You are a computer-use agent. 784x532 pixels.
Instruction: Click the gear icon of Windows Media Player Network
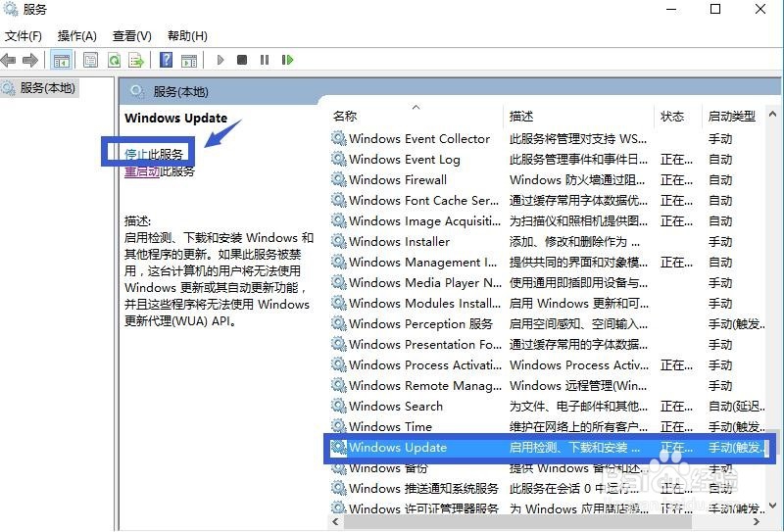click(x=339, y=282)
